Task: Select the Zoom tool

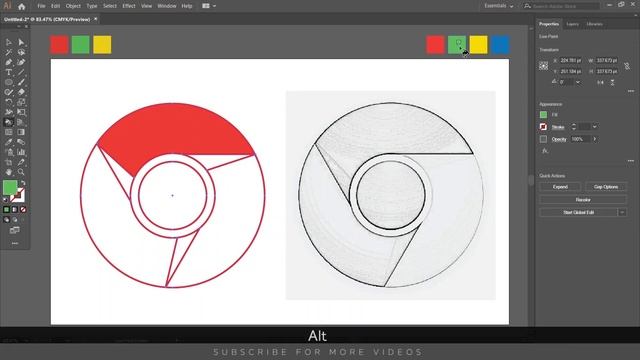Action: click(21, 172)
